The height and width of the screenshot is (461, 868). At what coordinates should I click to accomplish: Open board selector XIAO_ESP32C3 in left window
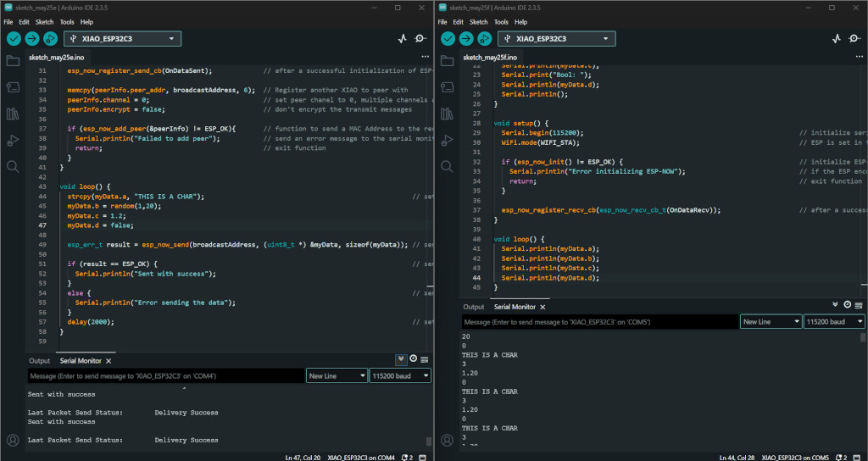(122, 39)
